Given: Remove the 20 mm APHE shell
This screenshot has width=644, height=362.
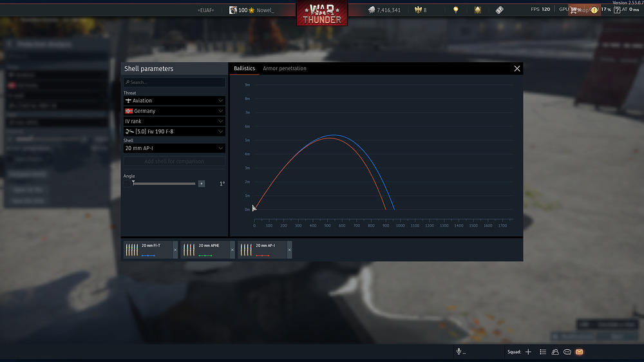Looking at the screenshot, I should 232,250.
